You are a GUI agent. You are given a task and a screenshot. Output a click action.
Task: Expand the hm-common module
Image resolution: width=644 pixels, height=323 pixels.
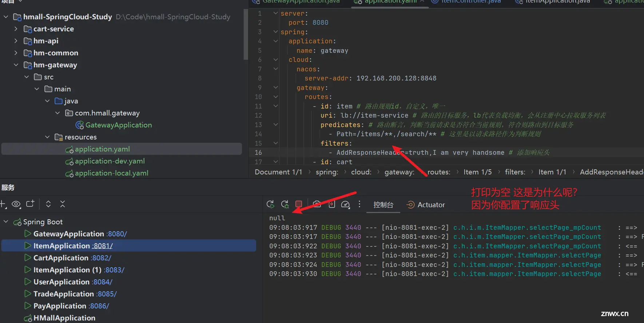16,53
